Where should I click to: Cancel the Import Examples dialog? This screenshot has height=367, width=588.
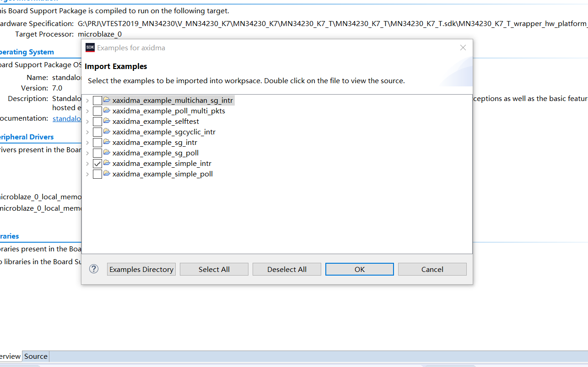click(432, 269)
